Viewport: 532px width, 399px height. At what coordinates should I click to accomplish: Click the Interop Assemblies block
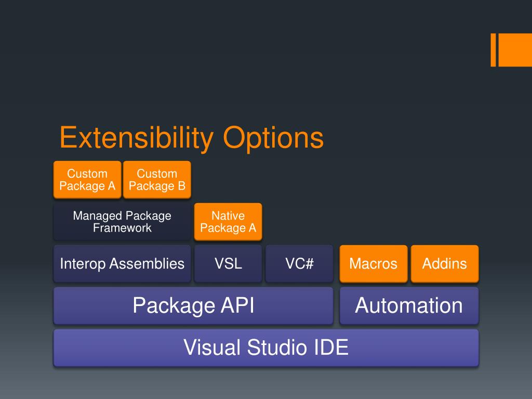point(122,263)
